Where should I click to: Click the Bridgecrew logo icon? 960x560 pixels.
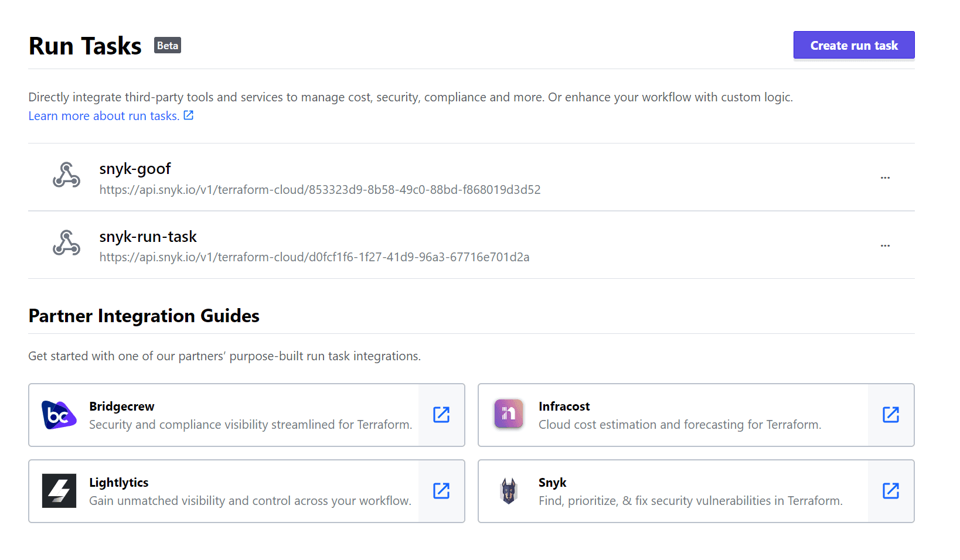[x=59, y=415]
